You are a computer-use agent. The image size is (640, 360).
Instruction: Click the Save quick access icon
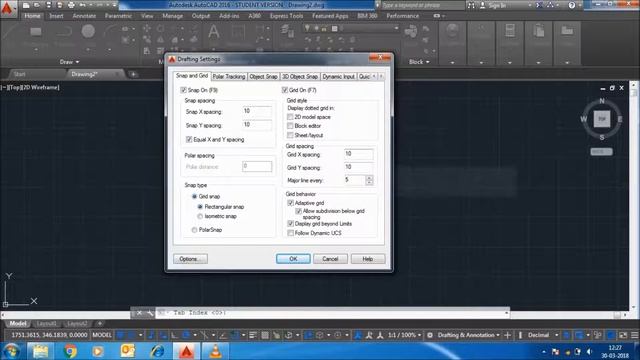[x=49, y=5]
